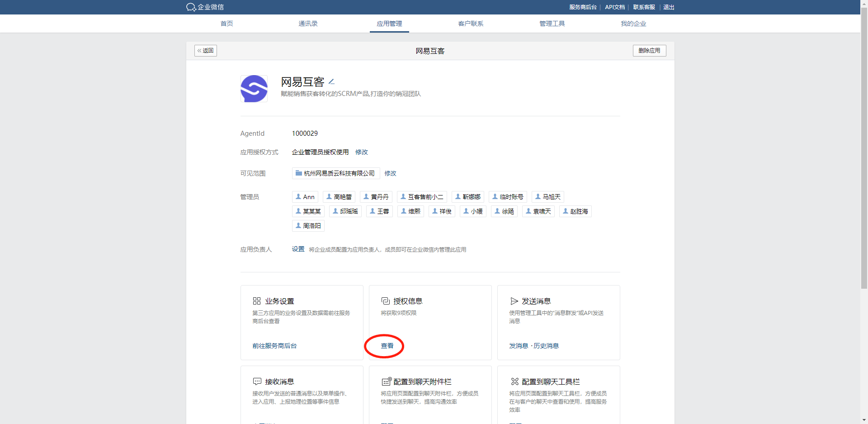Click the 接收消息 chat bubble icon
This screenshot has height=424, width=868.
click(x=257, y=381)
